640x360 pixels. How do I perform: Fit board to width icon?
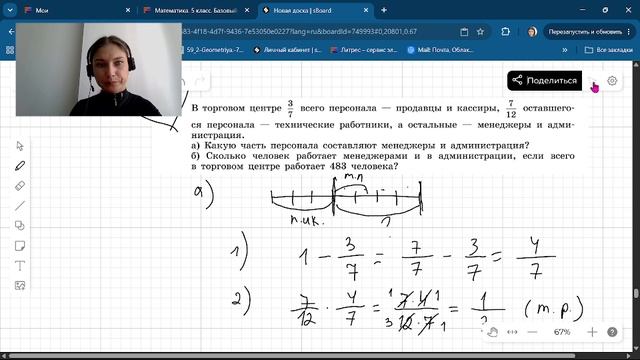coord(512,332)
